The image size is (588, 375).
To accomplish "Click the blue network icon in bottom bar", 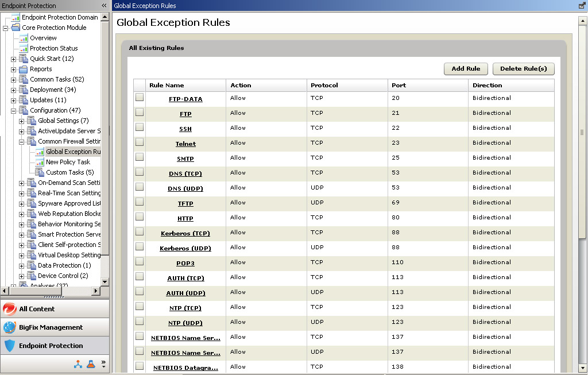I will (79, 364).
